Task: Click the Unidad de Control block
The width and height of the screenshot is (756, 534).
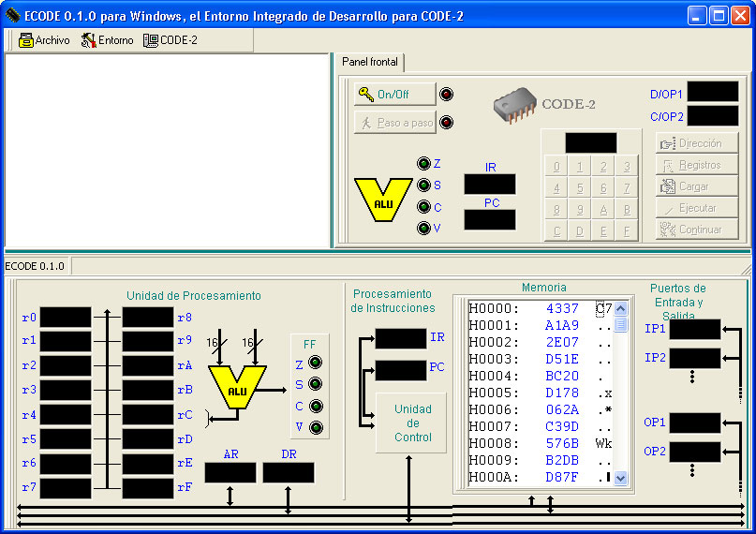Action: tap(411, 423)
